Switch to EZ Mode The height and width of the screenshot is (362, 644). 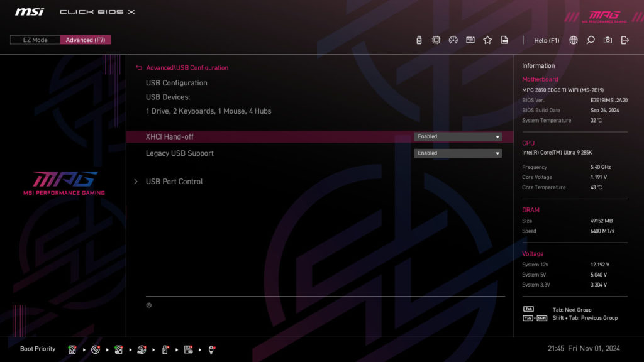pyautogui.click(x=35, y=40)
